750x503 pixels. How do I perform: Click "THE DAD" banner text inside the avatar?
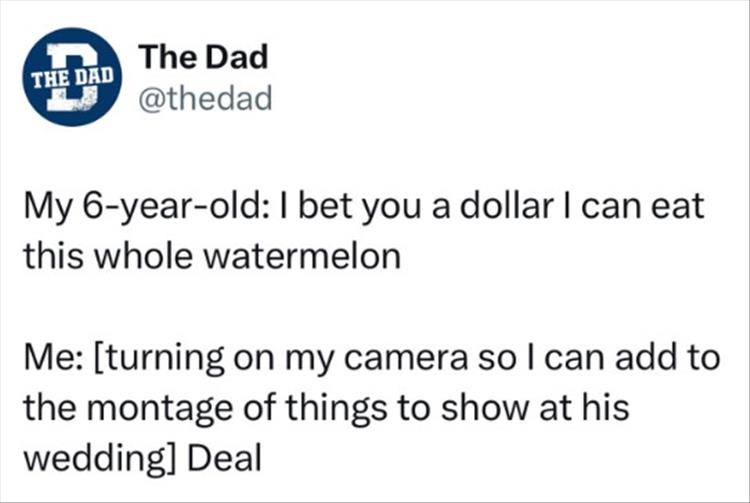70,75
